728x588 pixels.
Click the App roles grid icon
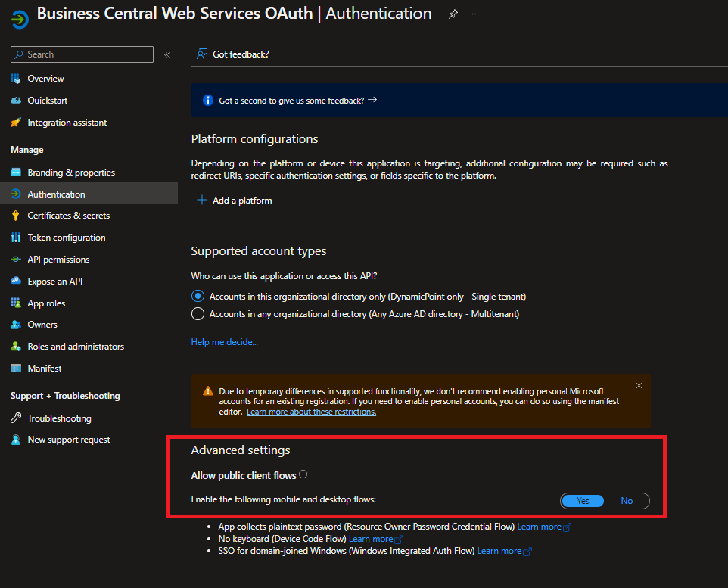[16, 303]
